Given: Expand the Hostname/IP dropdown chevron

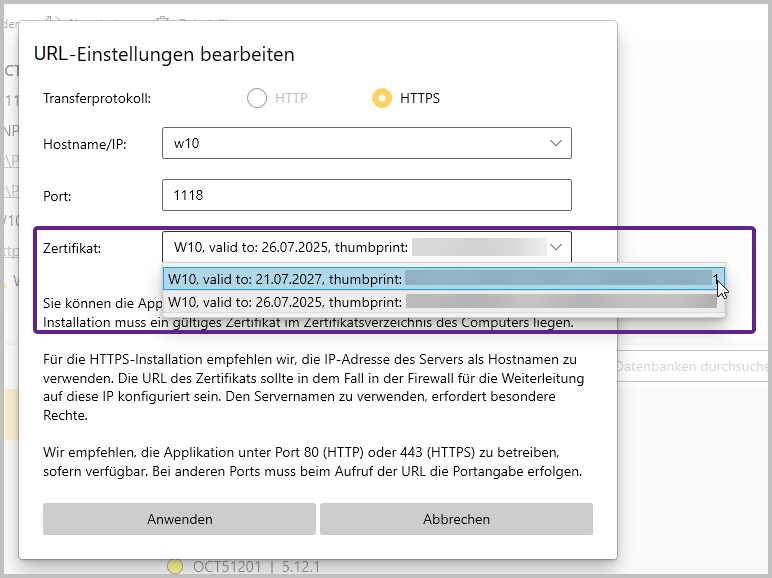Looking at the screenshot, I should (556, 144).
